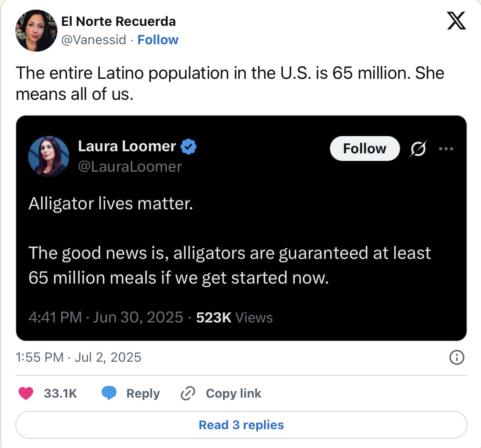Viewport: 481px width, 448px height.
Task: Click El Norte Recuerda profile avatar
Action: [36, 31]
